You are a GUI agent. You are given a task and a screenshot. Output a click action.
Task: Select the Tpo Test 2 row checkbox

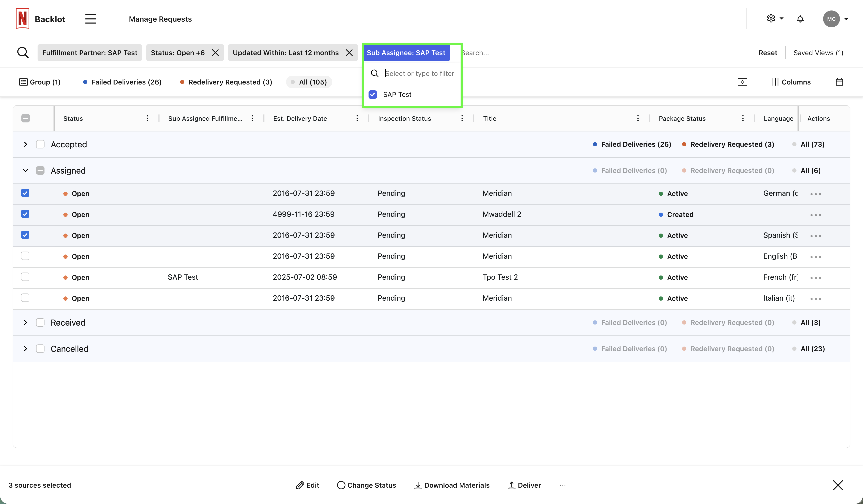click(x=25, y=277)
